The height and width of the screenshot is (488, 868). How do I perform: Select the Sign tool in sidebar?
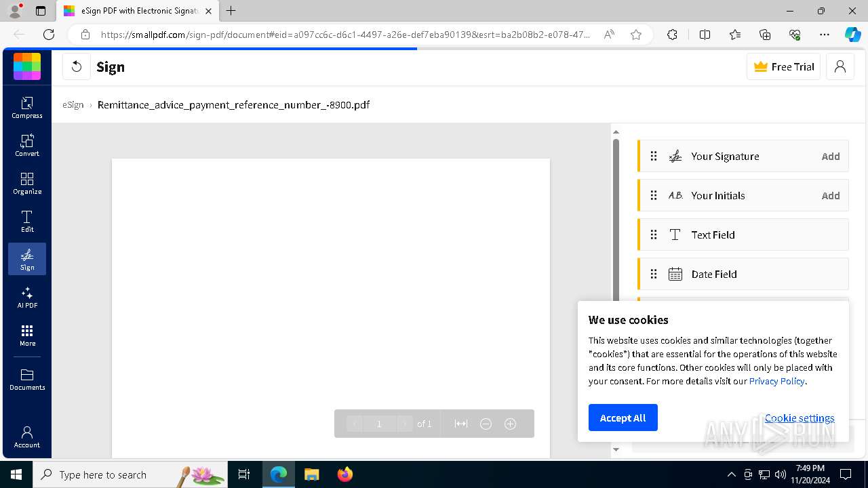tap(27, 259)
